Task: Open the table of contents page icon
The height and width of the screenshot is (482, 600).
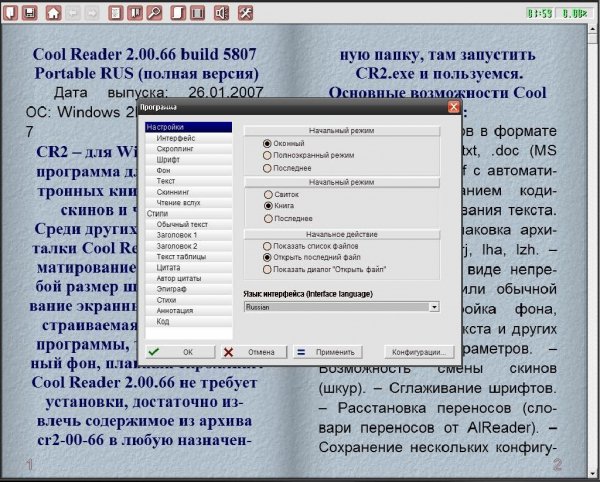Action: 116,13
